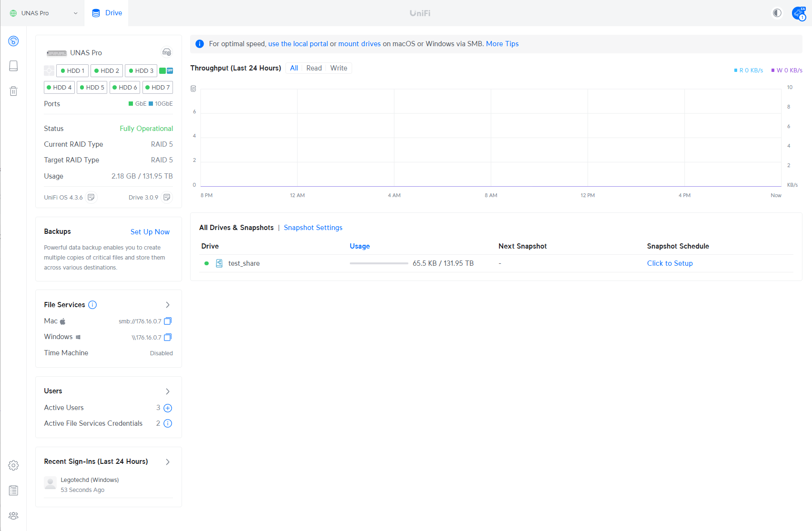Click to Setup snapshot schedule
This screenshot has width=812, height=531.
670,263
